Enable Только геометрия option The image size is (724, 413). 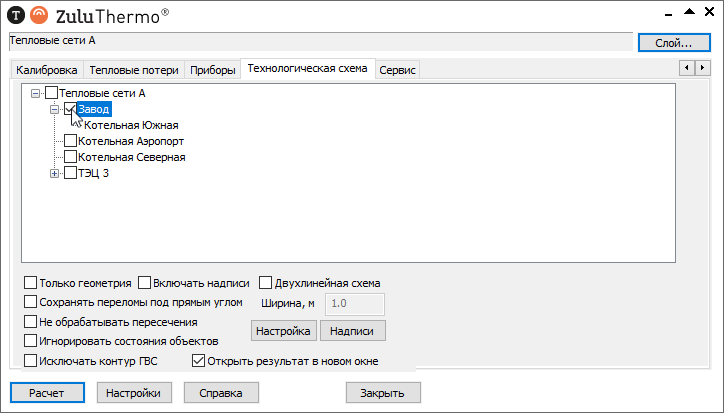(30, 283)
